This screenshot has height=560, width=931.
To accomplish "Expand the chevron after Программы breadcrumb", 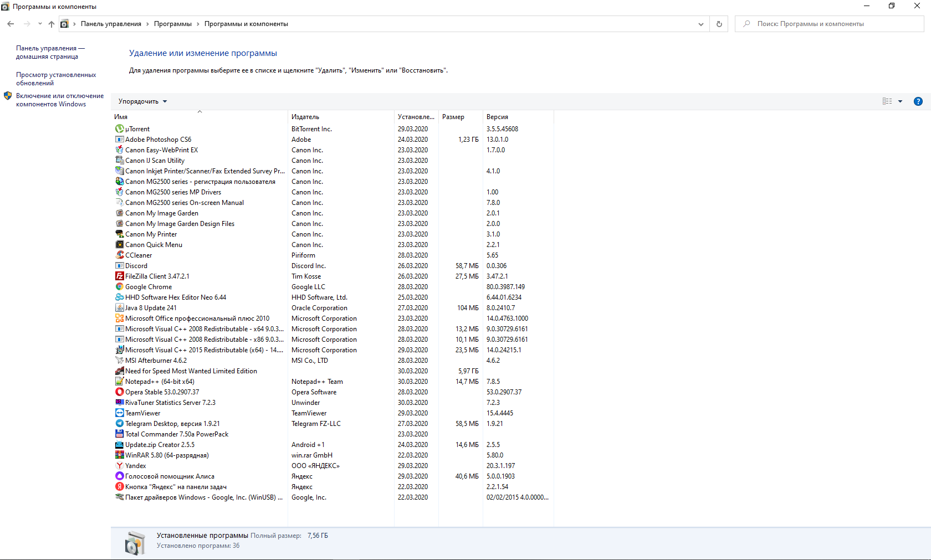I will (x=198, y=24).
